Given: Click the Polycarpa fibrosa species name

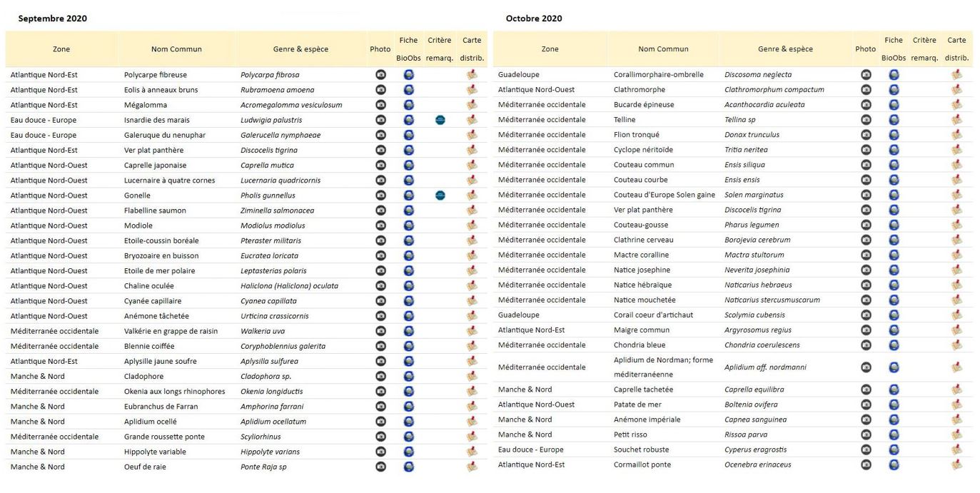Looking at the screenshot, I should [270, 75].
